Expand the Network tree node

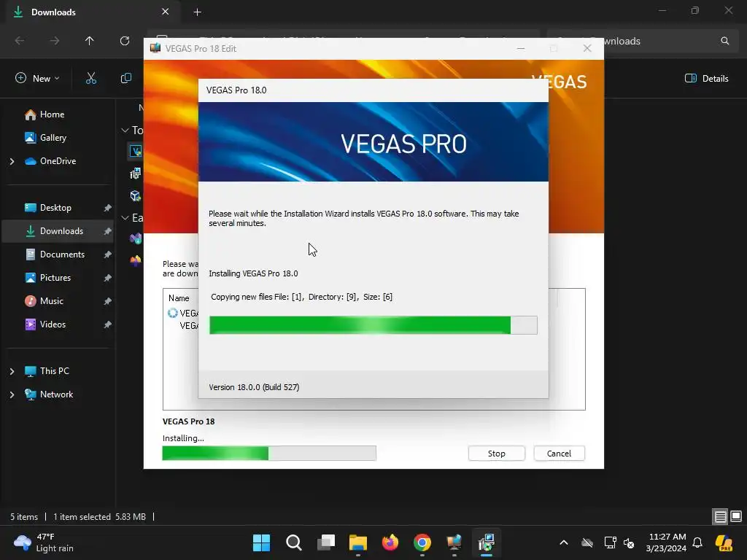coord(12,394)
